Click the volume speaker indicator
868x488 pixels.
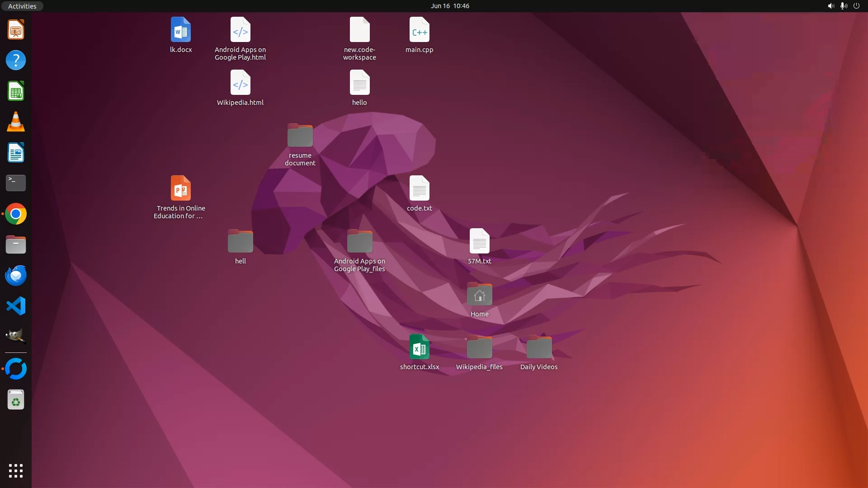830,6
